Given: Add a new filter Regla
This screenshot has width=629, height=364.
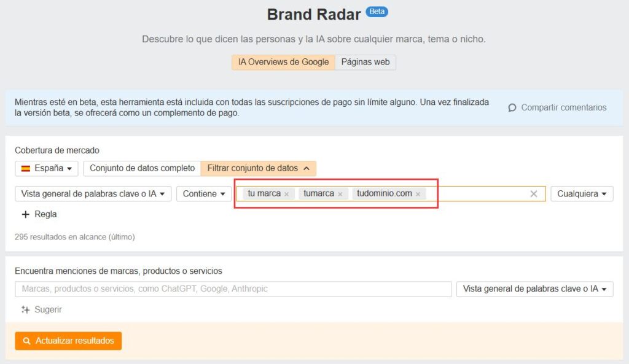Looking at the screenshot, I should coord(39,214).
